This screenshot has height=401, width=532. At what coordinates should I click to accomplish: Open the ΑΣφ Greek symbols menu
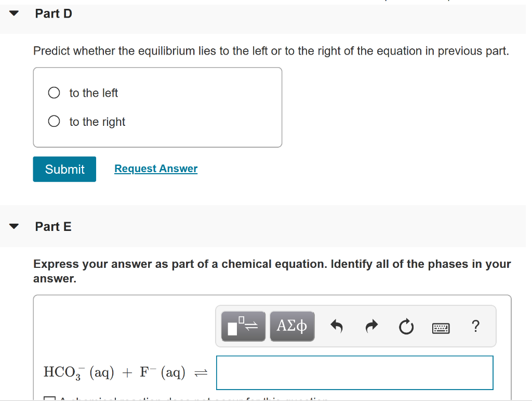[292, 326]
